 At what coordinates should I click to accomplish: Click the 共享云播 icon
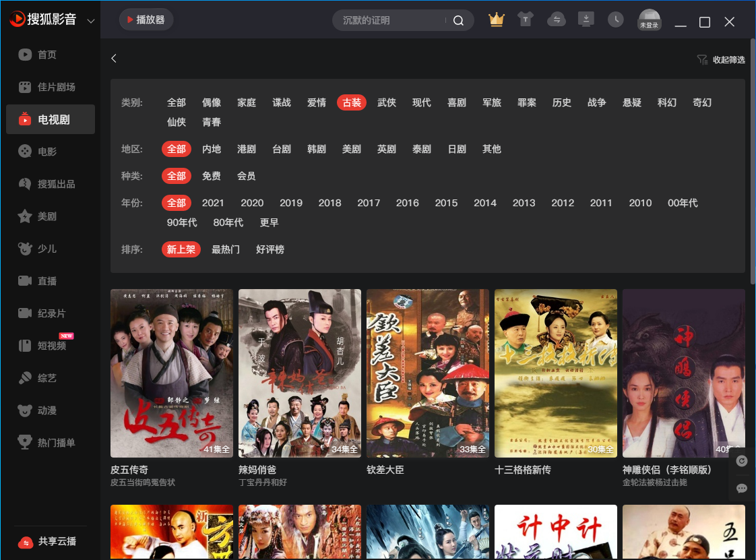click(x=25, y=542)
